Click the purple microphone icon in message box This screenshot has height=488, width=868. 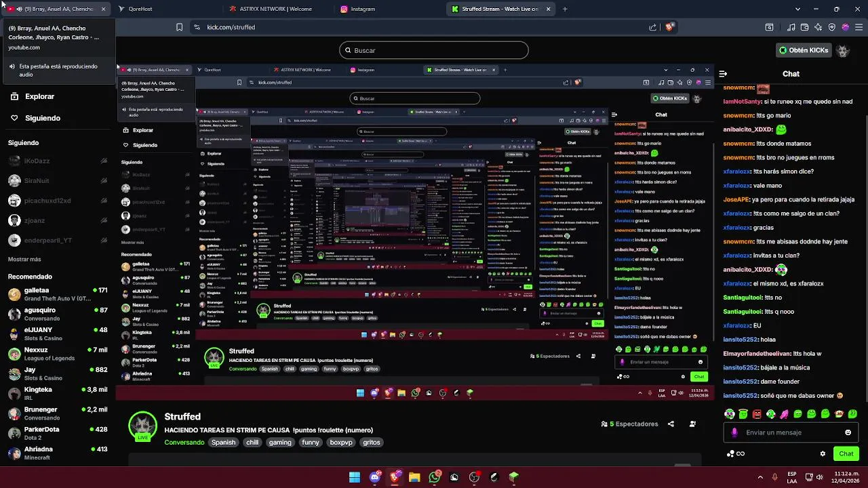point(734,432)
